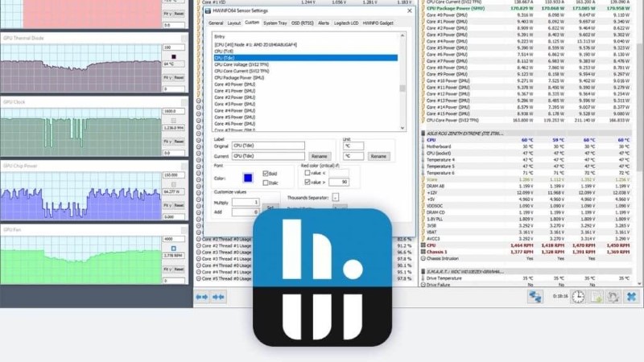Open the GPU Clock 'Fit y' dropdown
The height and width of the screenshot is (362, 644).
pyautogui.click(x=167, y=142)
